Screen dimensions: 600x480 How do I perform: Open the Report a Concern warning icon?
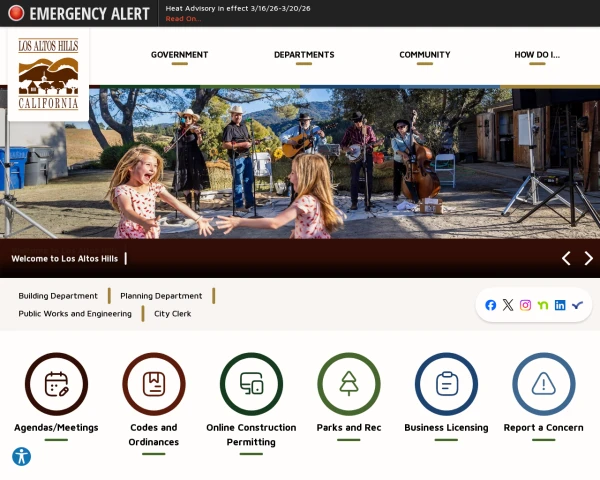544,384
